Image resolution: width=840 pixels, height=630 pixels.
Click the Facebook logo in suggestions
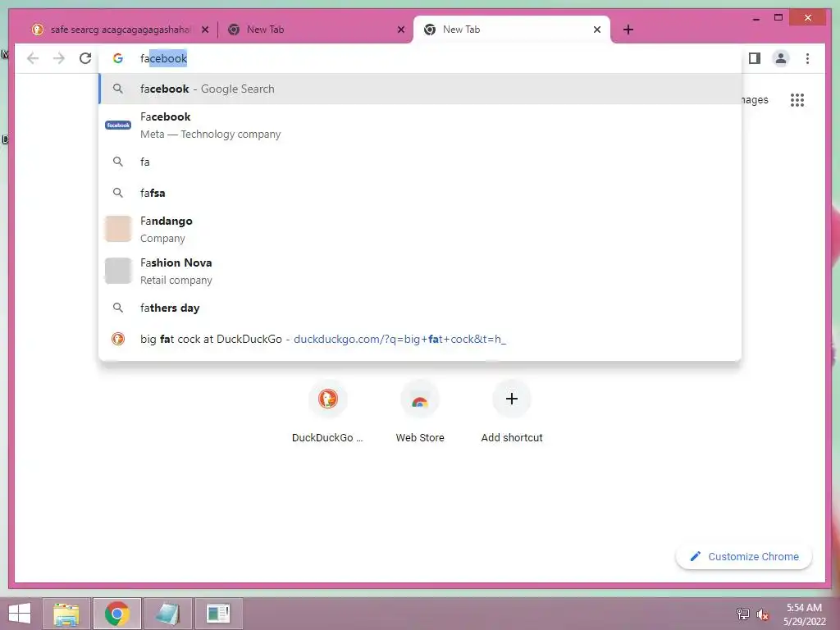pos(118,126)
